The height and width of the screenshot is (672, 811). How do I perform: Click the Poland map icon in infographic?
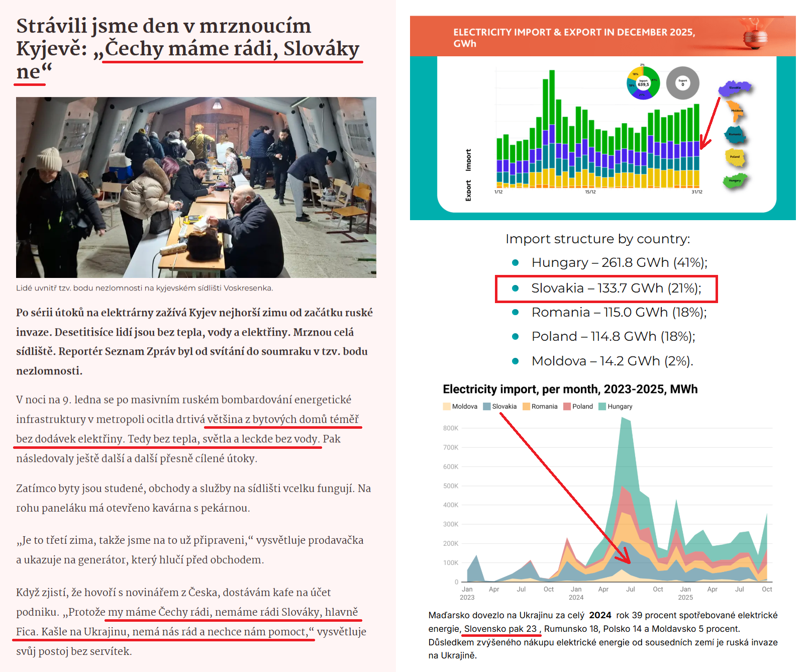click(735, 157)
